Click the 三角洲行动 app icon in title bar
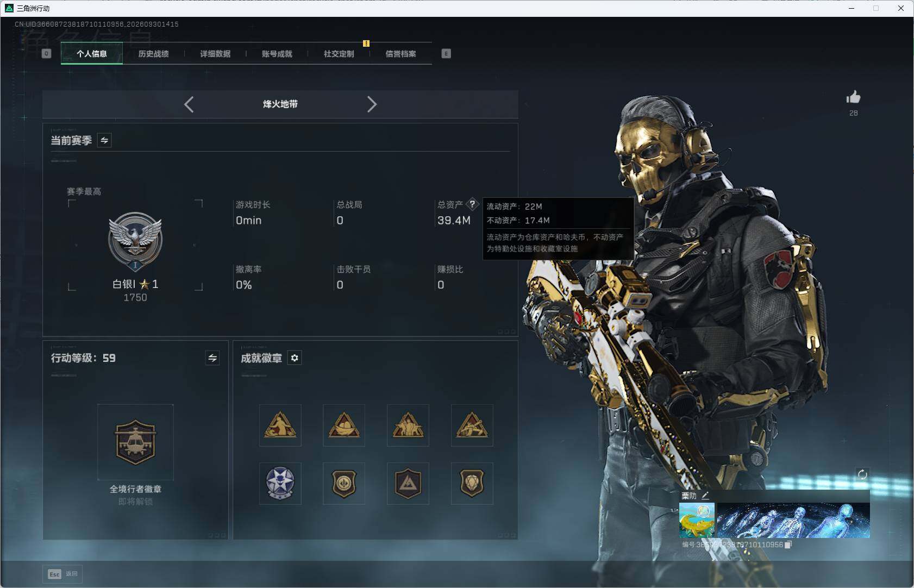This screenshot has width=914, height=588. click(9, 8)
